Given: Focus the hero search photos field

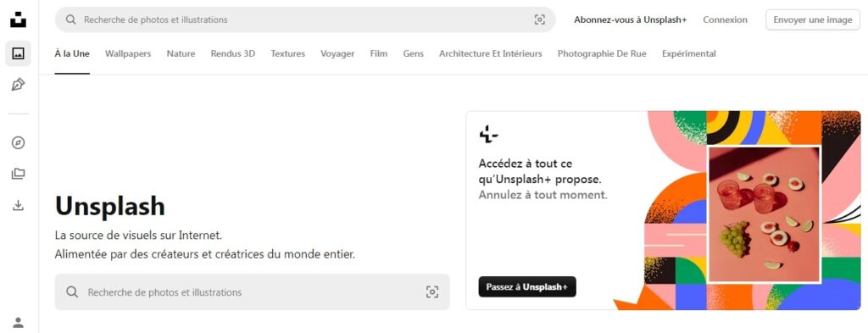Looking at the screenshot, I should (x=252, y=292).
